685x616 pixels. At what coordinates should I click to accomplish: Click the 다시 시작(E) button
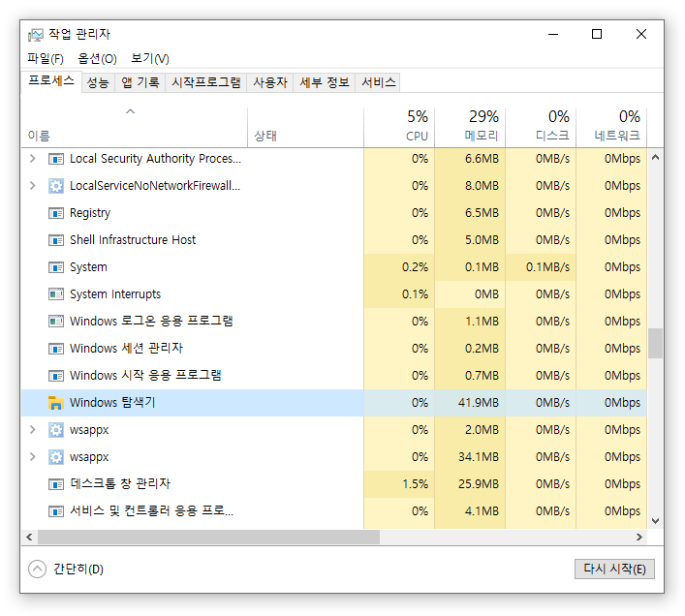coord(614,569)
